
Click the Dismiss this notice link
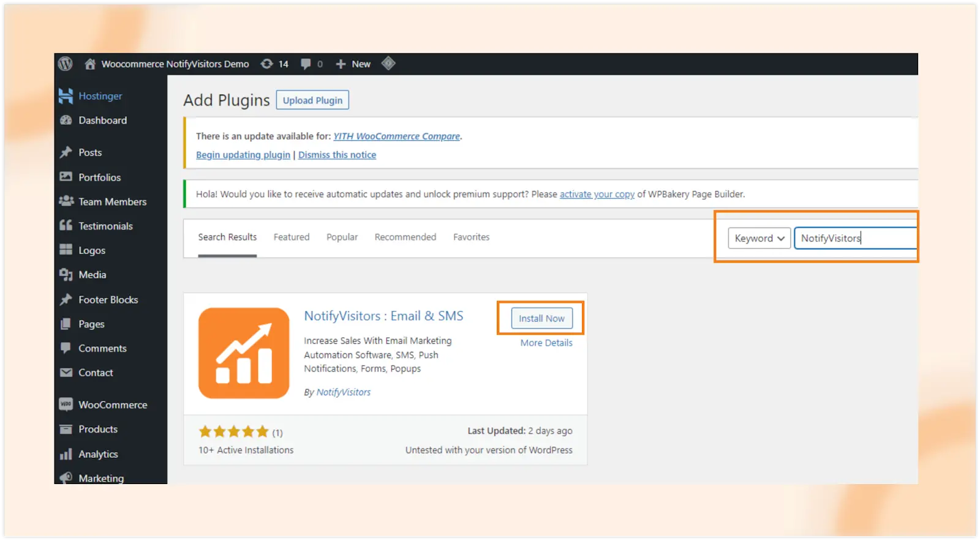pyautogui.click(x=337, y=155)
